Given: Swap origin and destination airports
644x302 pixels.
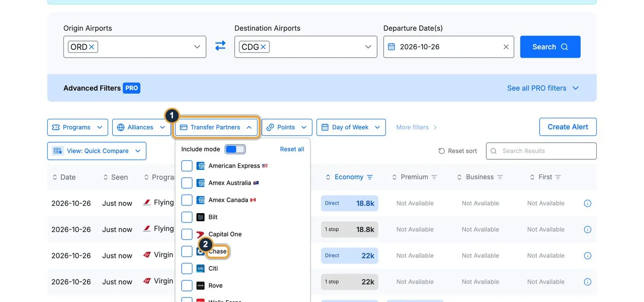Looking at the screenshot, I should click(x=220, y=46).
